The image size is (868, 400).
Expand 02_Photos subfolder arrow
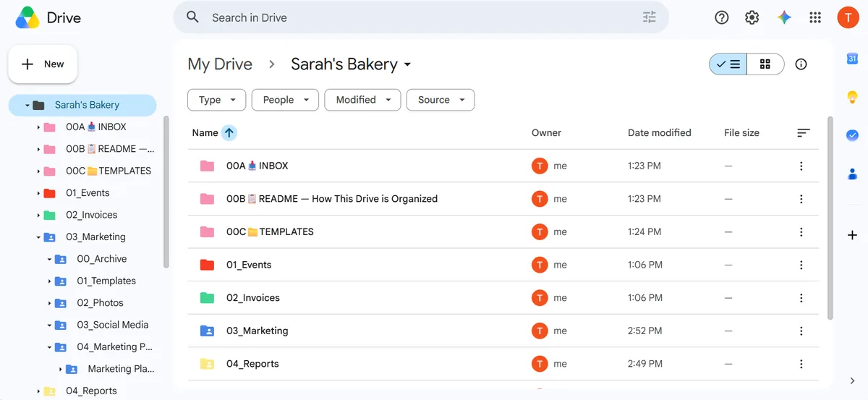pyautogui.click(x=50, y=303)
